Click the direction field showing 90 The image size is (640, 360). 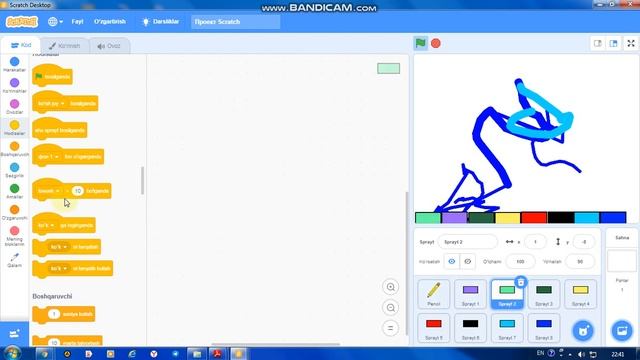click(x=580, y=262)
